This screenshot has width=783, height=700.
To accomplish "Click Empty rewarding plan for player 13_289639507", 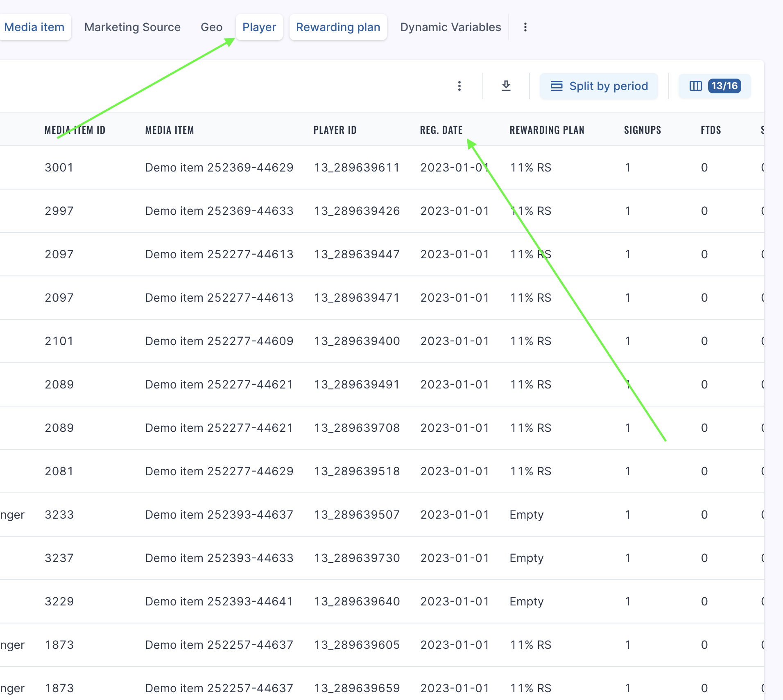I will (x=527, y=515).
